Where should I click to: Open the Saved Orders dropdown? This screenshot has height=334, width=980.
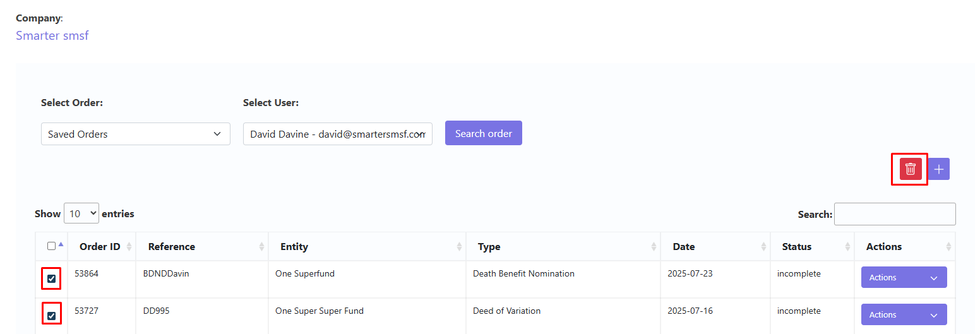[136, 134]
